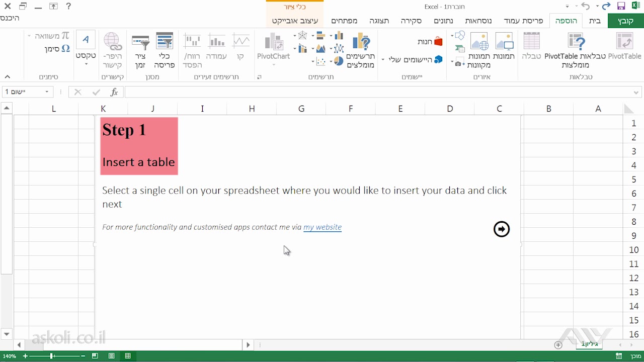Screen dimensions: 644x362
Task: Click the SmartArt icon
Action: pyautogui.click(x=459, y=49)
